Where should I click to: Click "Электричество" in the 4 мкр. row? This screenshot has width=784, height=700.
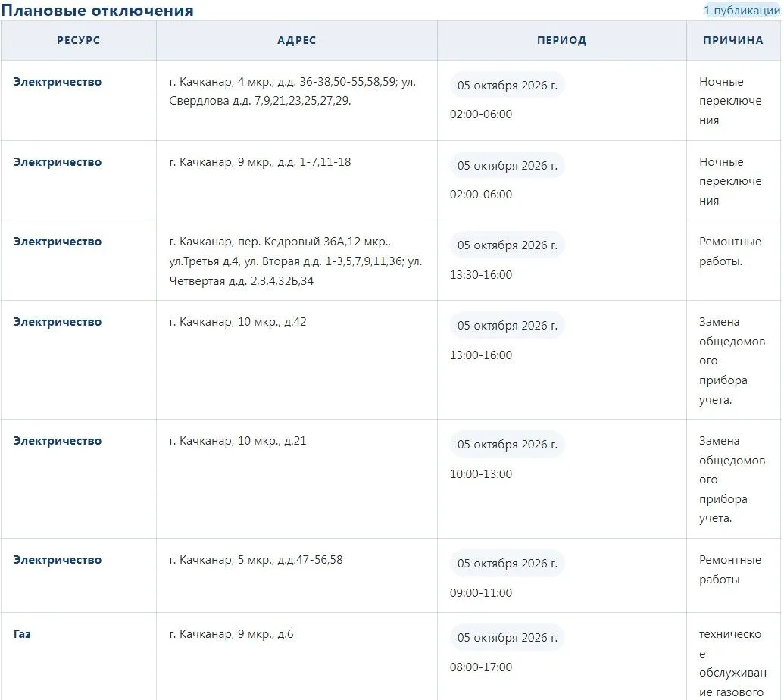pyautogui.click(x=58, y=82)
